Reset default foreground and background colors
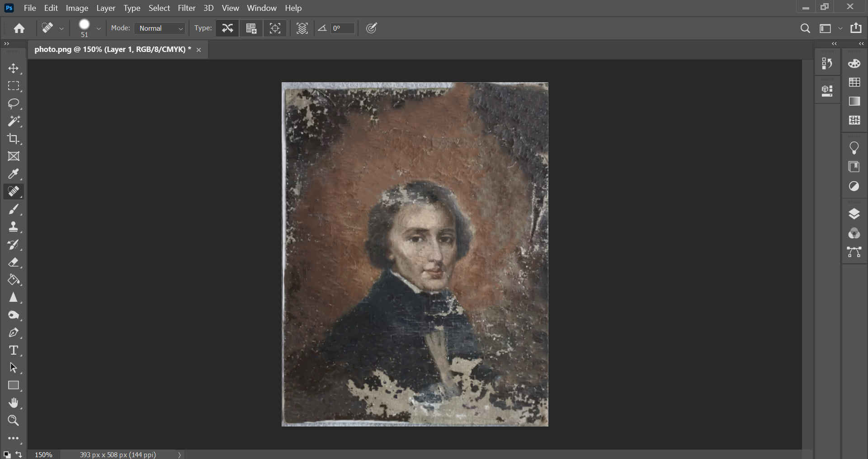This screenshot has height=459, width=868. (x=7, y=454)
